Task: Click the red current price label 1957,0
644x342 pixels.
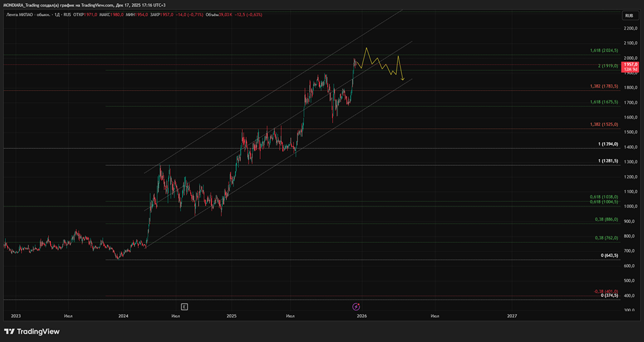Action: tap(629, 64)
